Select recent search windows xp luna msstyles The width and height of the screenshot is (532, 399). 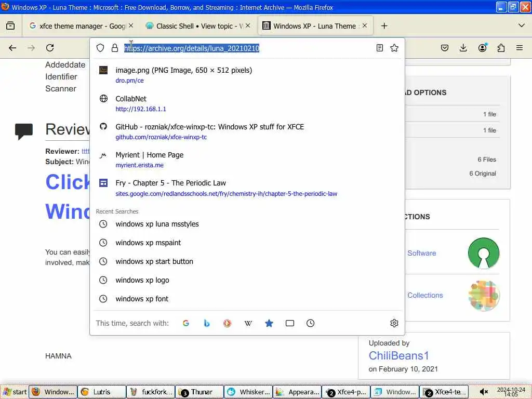click(x=247, y=224)
